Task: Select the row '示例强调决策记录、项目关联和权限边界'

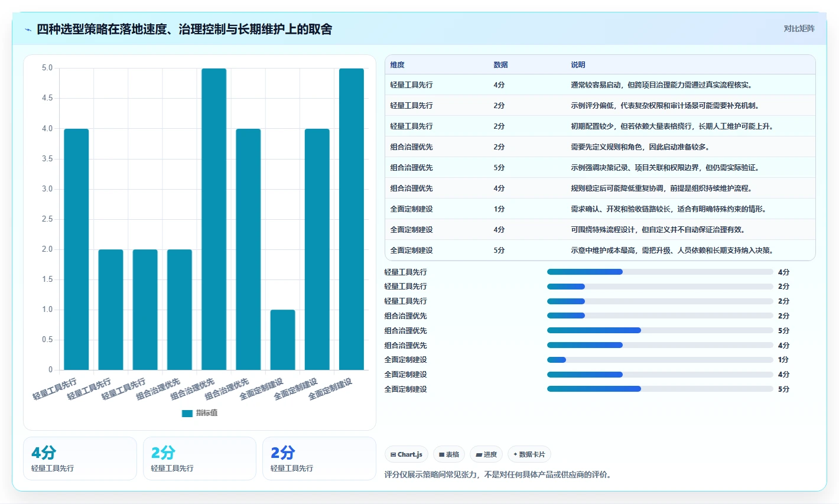Action: pos(600,167)
